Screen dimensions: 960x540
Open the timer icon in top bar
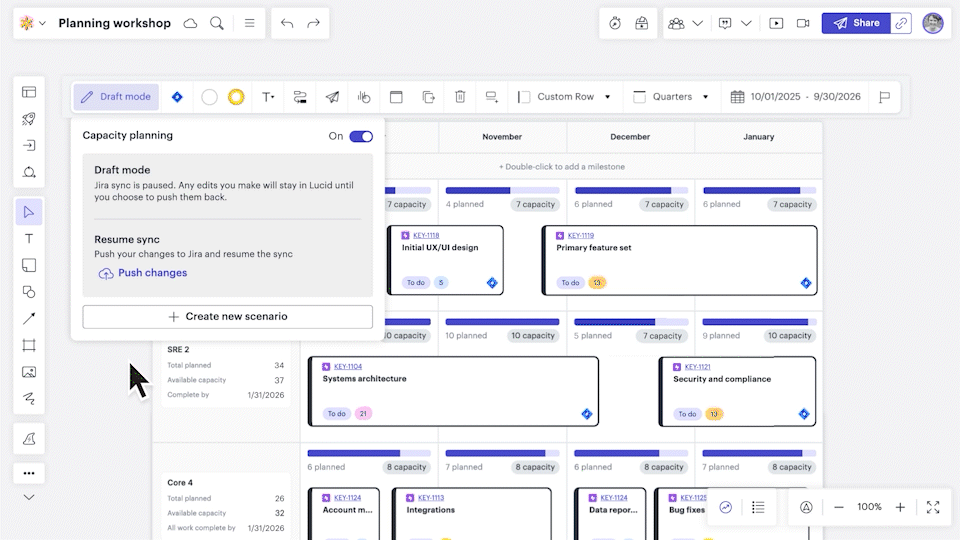pyautogui.click(x=615, y=23)
